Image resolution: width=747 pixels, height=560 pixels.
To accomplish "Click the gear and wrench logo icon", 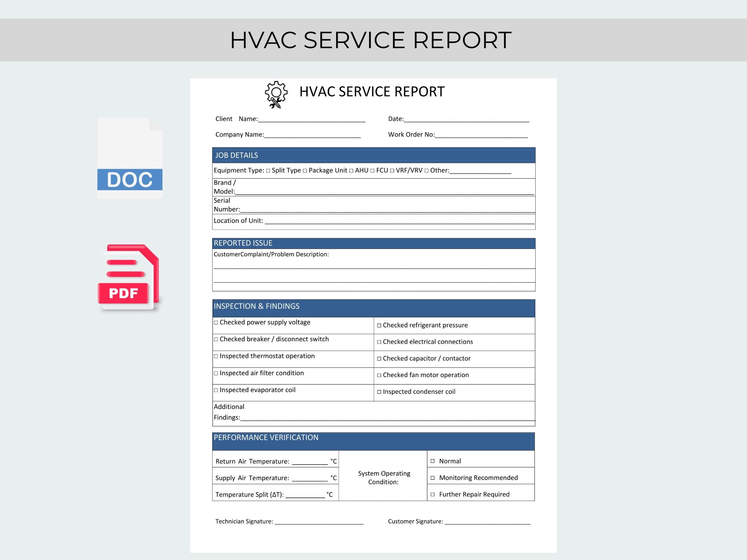I will 276,95.
